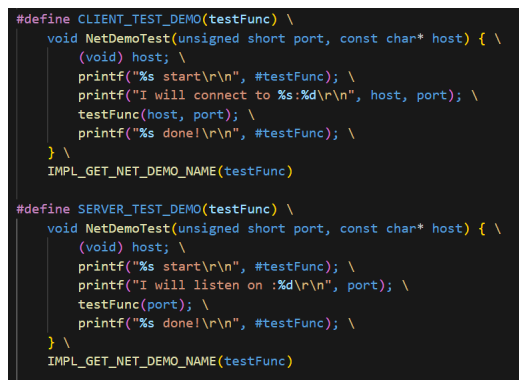
Task: Click the yellow closing brace of client macro
Action: 51,153
